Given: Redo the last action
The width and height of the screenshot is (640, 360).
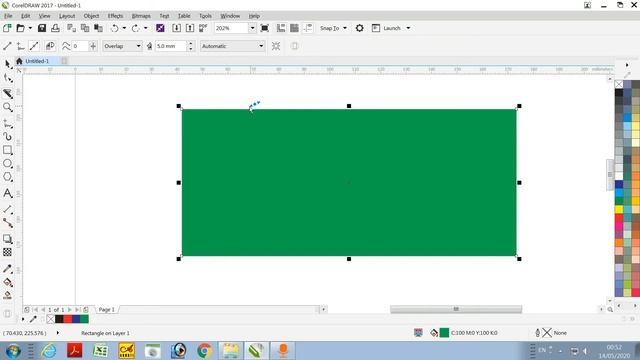Looking at the screenshot, I should tap(136, 28).
